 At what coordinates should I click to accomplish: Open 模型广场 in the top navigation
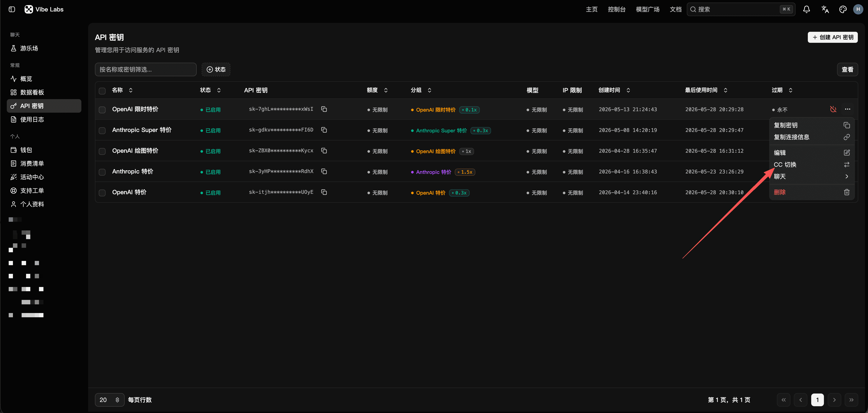[x=647, y=10]
